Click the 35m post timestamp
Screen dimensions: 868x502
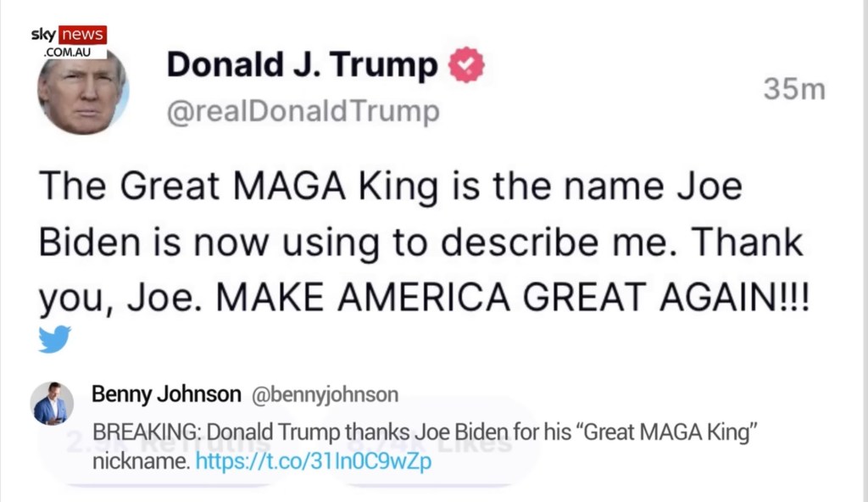(x=793, y=89)
